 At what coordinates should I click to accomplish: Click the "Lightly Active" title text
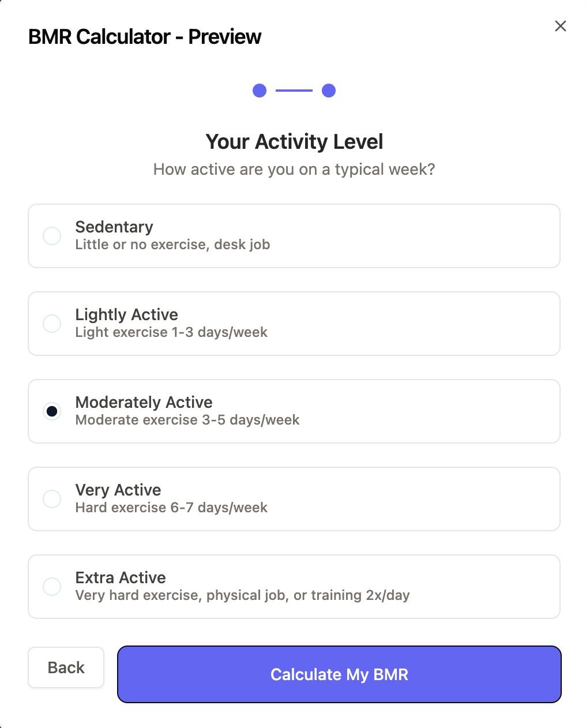[x=127, y=314]
